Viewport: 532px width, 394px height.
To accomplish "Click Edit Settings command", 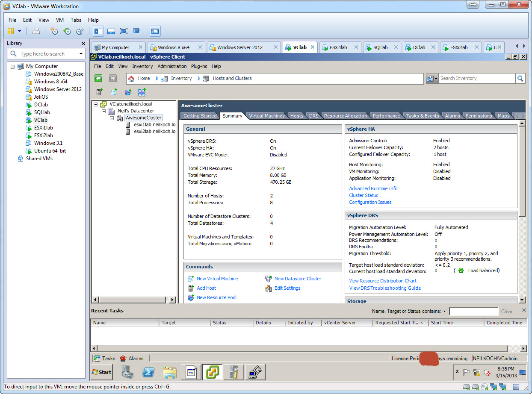I will pos(287,288).
